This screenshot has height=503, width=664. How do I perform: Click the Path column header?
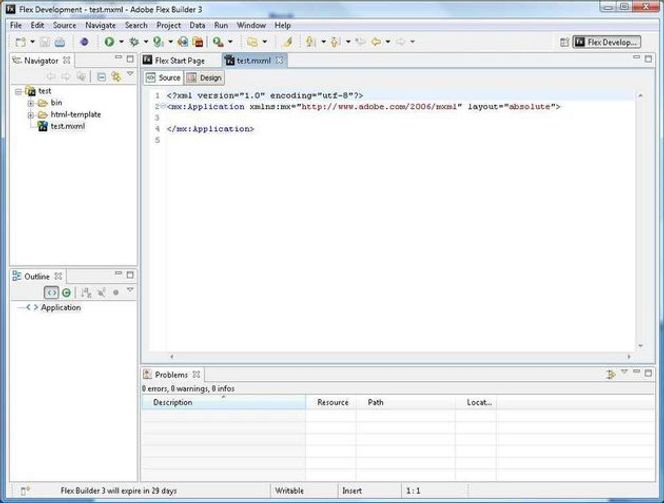[406, 402]
